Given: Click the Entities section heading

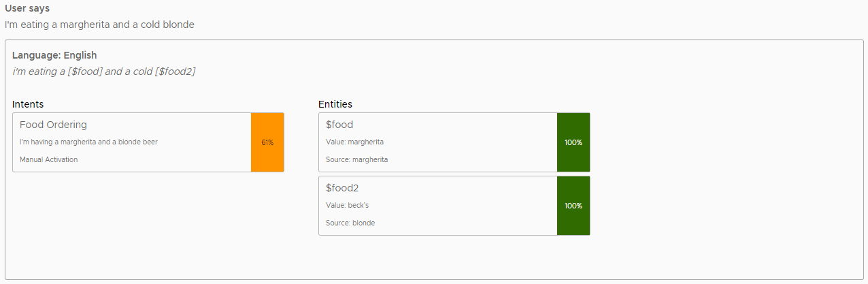Looking at the screenshot, I should [335, 104].
